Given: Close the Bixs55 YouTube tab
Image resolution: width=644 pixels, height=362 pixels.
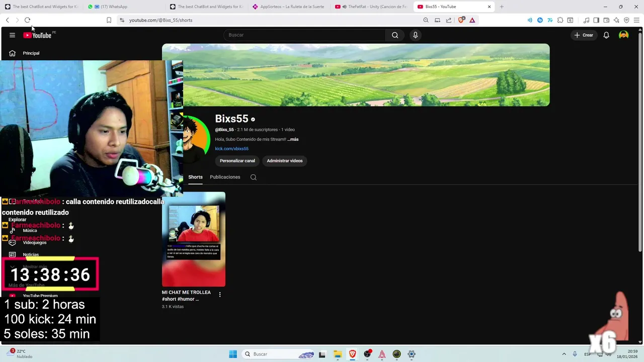Looking at the screenshot, I should [x=489, y=7].
